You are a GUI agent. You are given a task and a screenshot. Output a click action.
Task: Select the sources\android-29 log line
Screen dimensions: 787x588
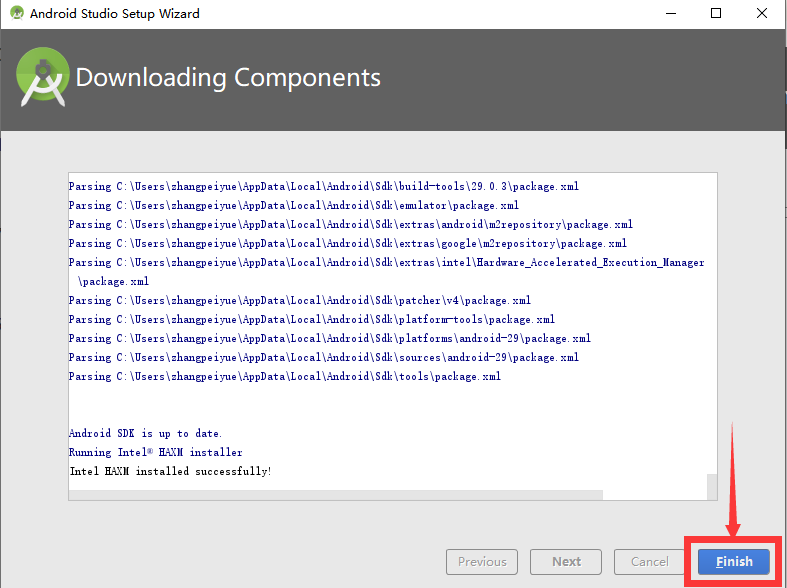[324, 357]
